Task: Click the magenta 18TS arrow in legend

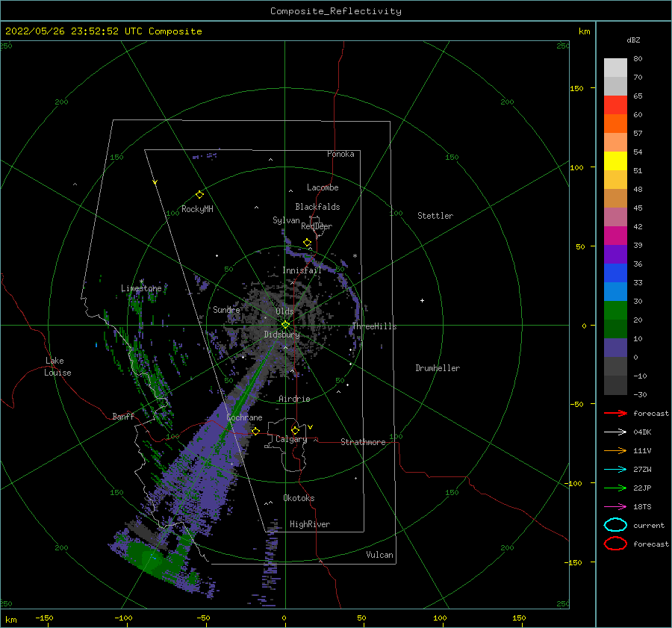Action: pyautogui.click(x=615, y=507)
